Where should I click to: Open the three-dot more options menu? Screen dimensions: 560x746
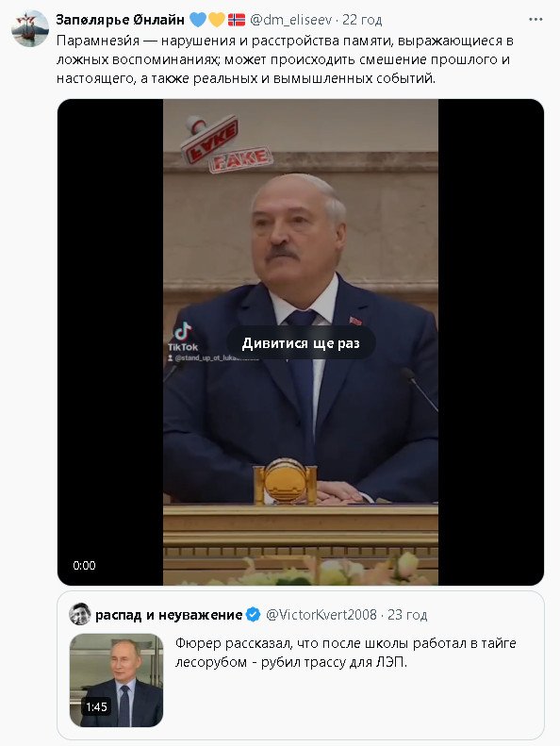click(x=535, y=20)
